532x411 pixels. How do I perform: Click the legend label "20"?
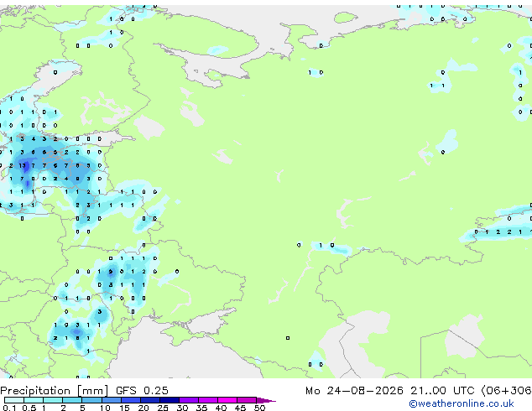point(143,408)
